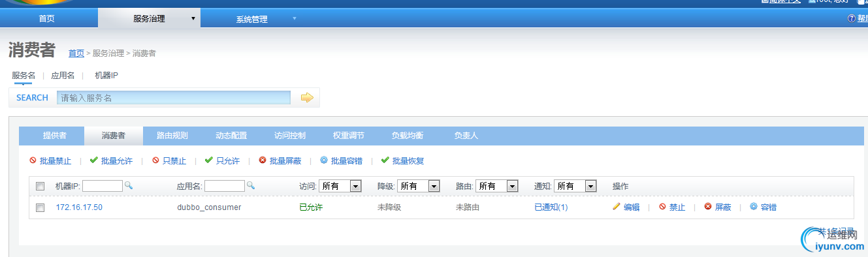Tick the select-all checkbox in table header
The width and height of the screenshot is (868, 257).
[x=40, y=187]
